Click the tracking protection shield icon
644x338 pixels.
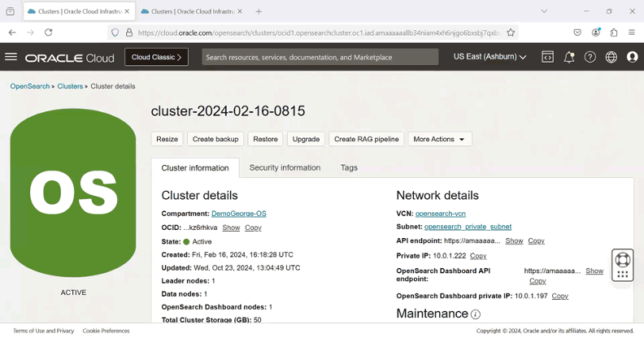tap(115, 32)
